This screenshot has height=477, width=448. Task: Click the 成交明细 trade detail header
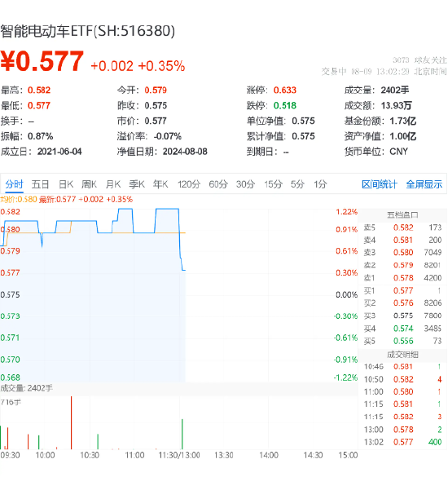tap(402, 355)
